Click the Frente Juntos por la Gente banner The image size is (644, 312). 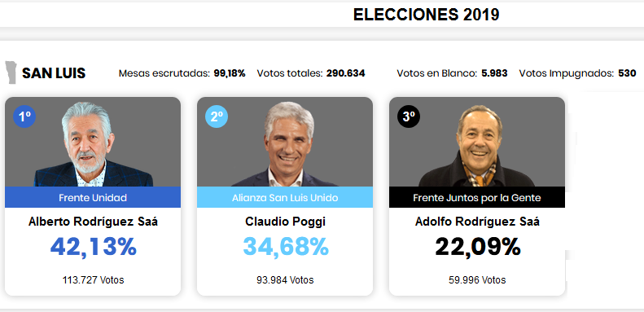click(x=477, y=197)
